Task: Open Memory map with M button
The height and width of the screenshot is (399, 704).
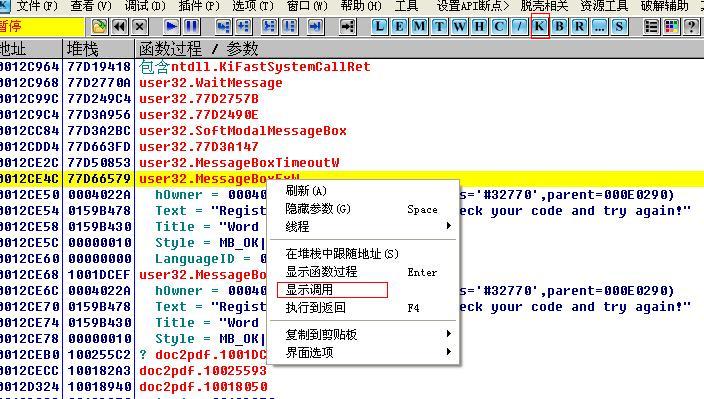Action: click(419, 26)
